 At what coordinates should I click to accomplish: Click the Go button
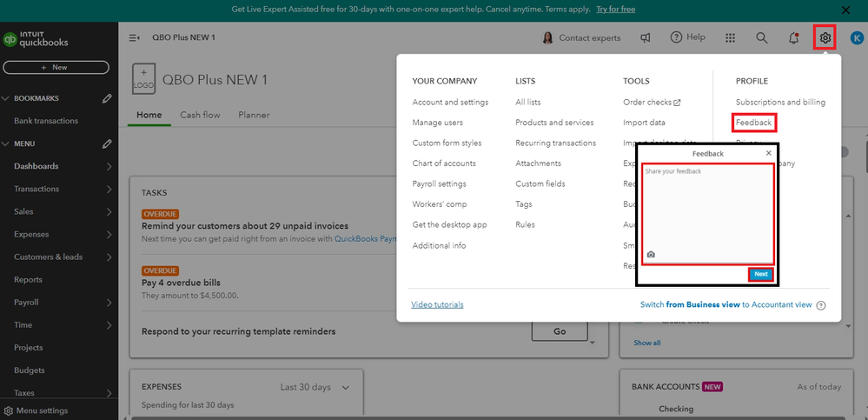560,331
